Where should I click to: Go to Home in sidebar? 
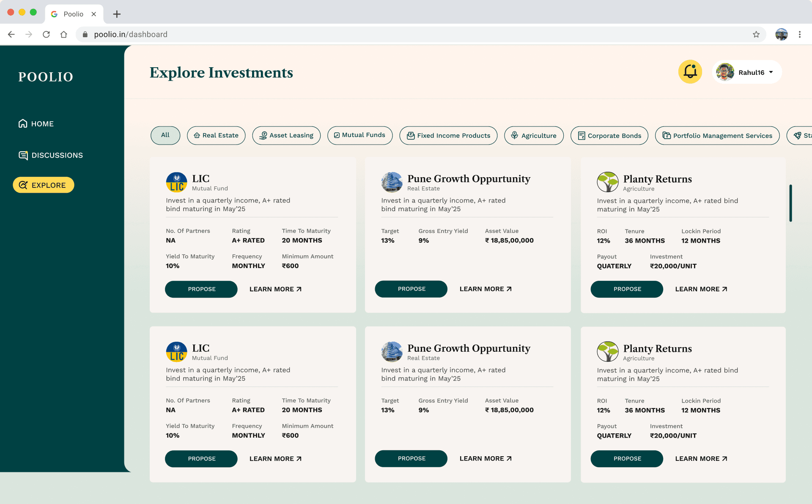(x=36, y=124)
